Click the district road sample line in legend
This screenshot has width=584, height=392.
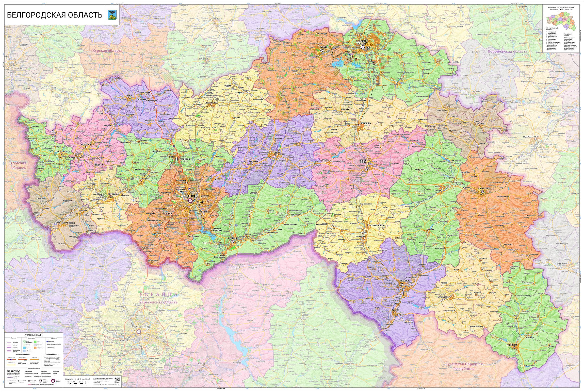[x=34, y=360]
